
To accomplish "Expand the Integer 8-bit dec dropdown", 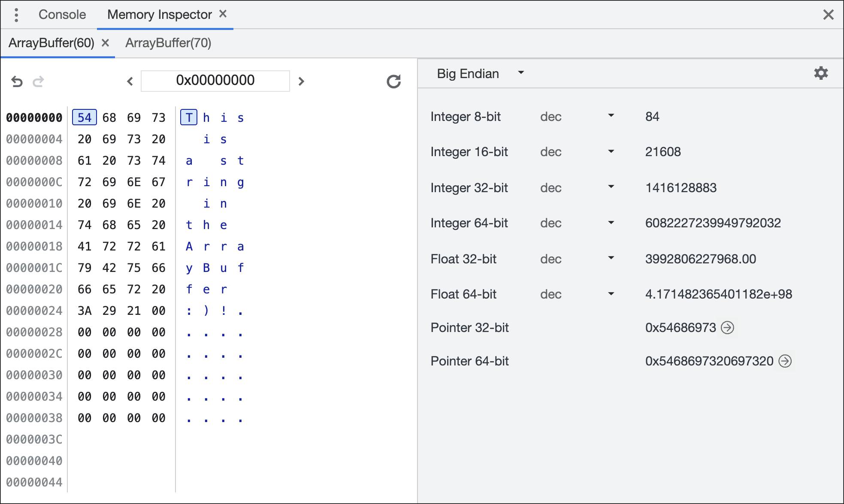I will click(x=610, y=117).
